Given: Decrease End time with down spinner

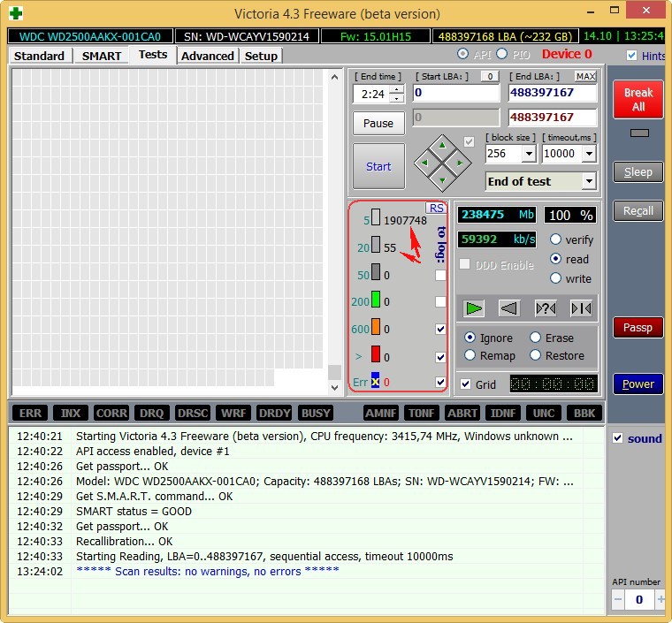Looking at the screenshot, I should tap(397, 98).
